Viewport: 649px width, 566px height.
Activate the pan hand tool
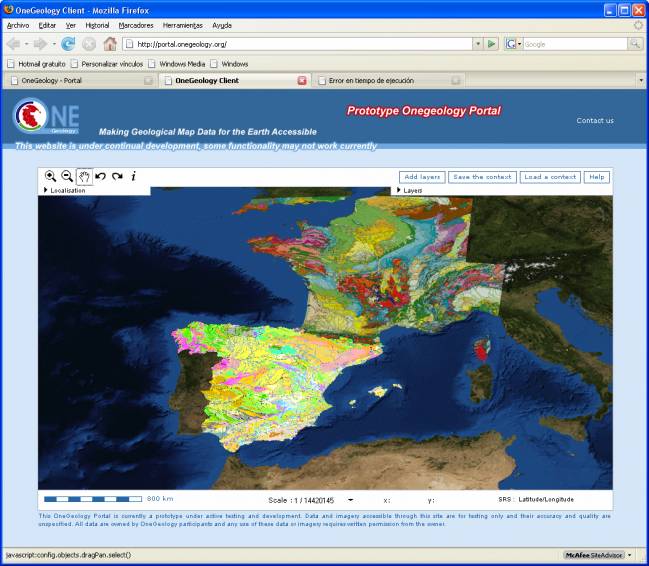[84, 177]
